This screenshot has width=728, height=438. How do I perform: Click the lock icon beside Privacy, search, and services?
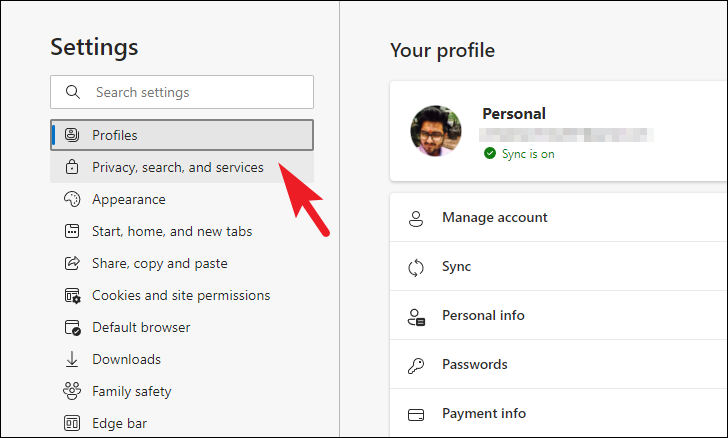(x=72, y=167)
